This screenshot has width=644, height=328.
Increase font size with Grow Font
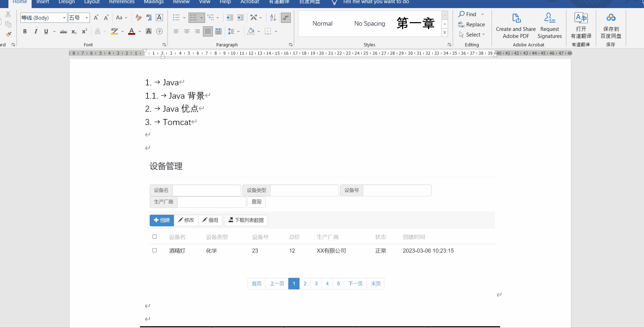tap(96, 18)
